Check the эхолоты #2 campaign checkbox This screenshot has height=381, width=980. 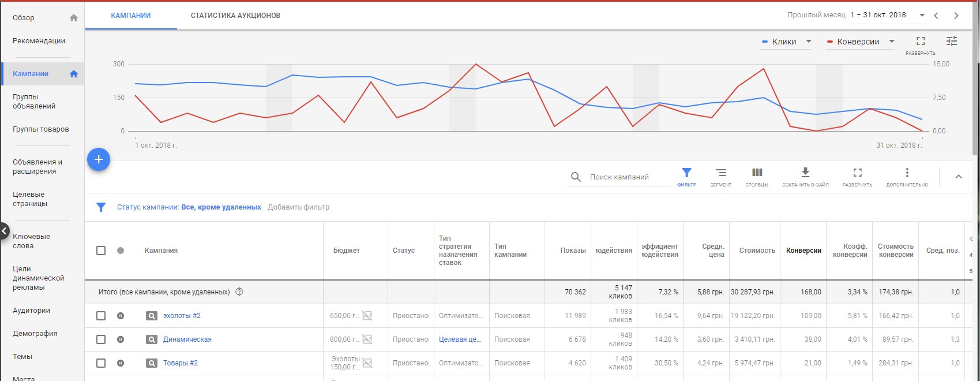tap(101, 316)
